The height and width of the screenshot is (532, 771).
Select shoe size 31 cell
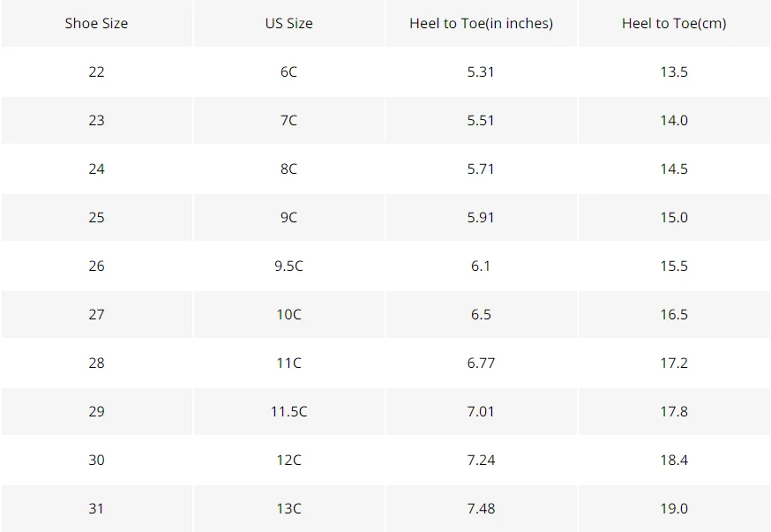pos(96,508)
